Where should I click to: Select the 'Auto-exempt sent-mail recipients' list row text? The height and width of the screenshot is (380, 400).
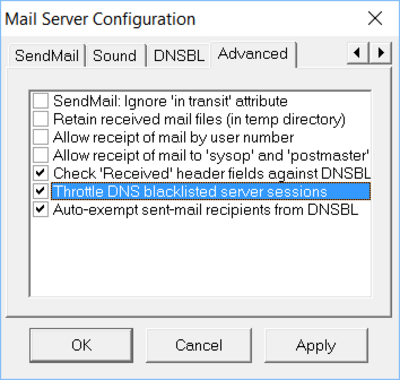tap(206, 210)
